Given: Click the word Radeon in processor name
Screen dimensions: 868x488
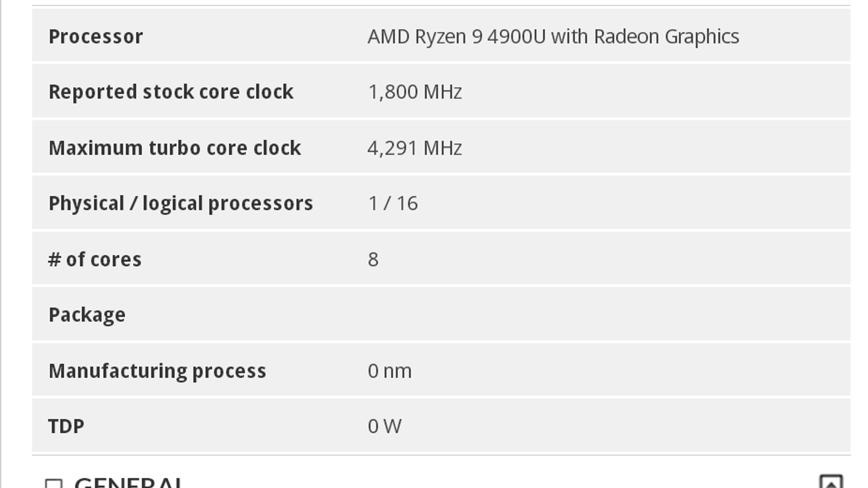Looking at the screenshot, I should (x=627, y=37).
